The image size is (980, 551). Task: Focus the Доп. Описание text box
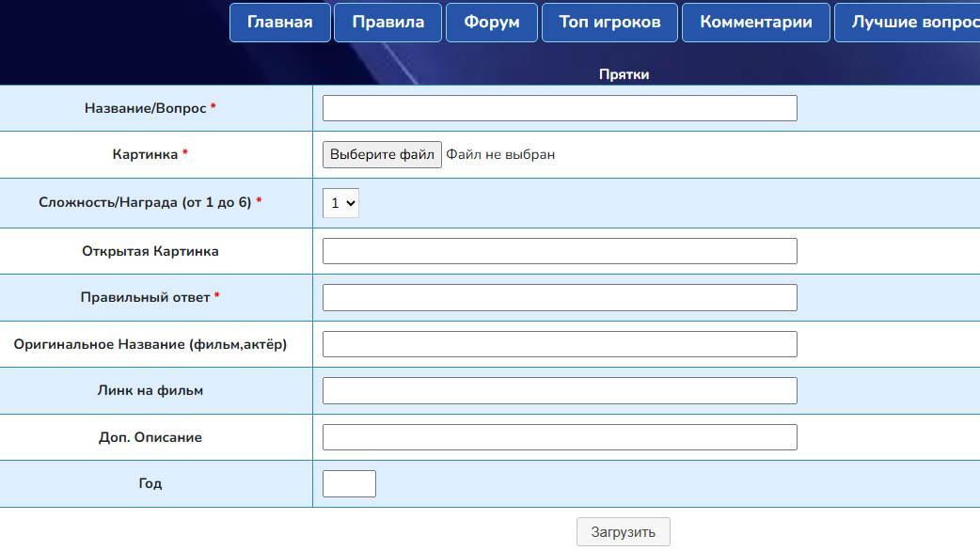coord(560,437)
